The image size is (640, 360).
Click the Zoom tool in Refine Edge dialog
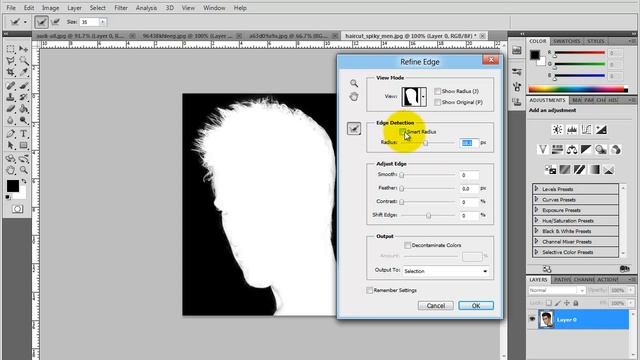coord(354,83)
